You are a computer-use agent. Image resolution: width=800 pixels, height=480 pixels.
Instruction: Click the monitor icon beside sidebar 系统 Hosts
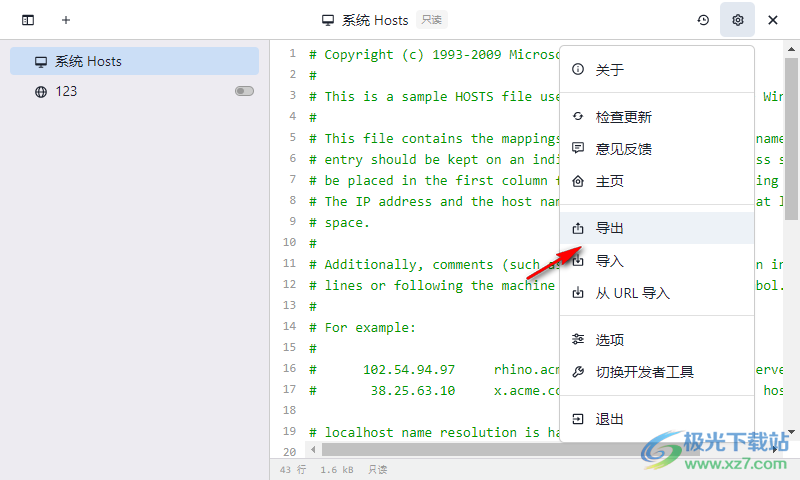(41, 62)
